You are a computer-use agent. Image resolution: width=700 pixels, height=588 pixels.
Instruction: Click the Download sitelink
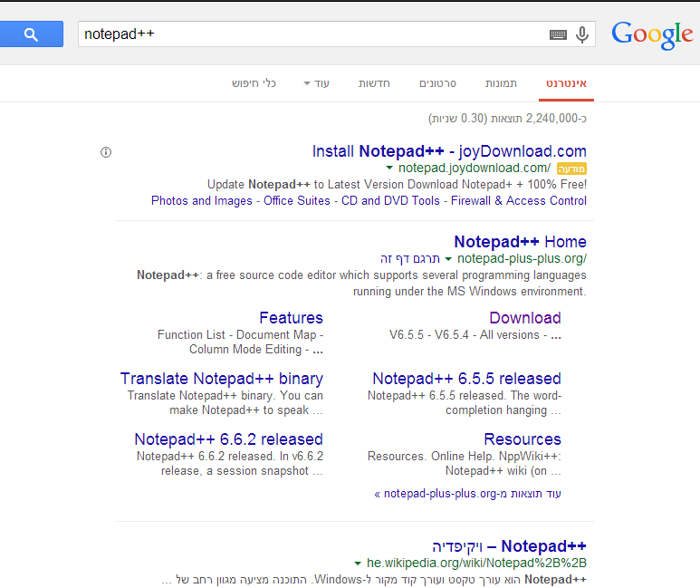coord(524,318)
